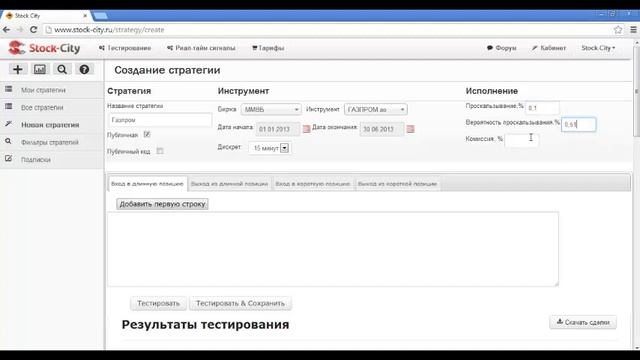Image resolution: width=640 pixels, height=360 pixels.
Task: Bookmark page with the star icon
Action: point(618,30)
